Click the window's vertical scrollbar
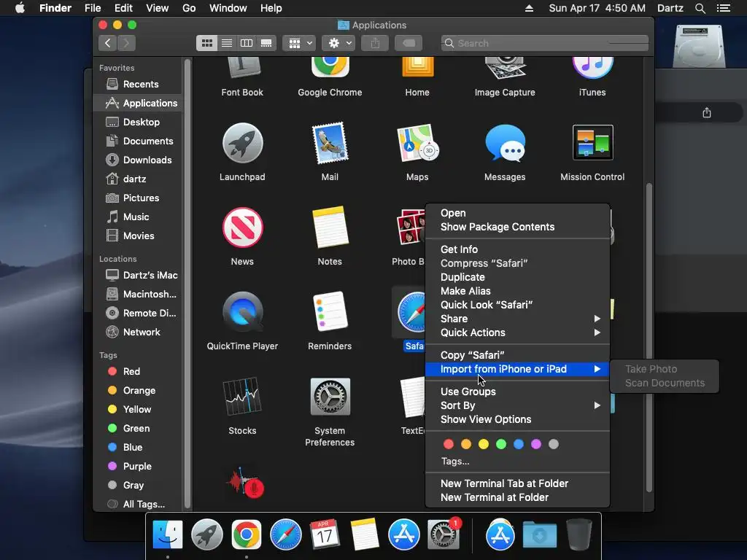Image resolution: width=747 pixels, height=560 pixels. pyautogui.click(x=649, y=338)
